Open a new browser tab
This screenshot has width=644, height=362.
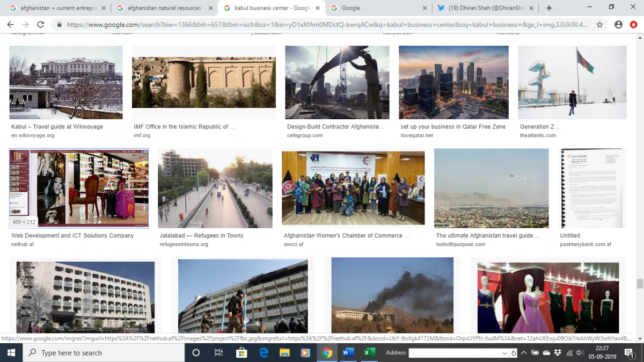(x=549, y=8)
